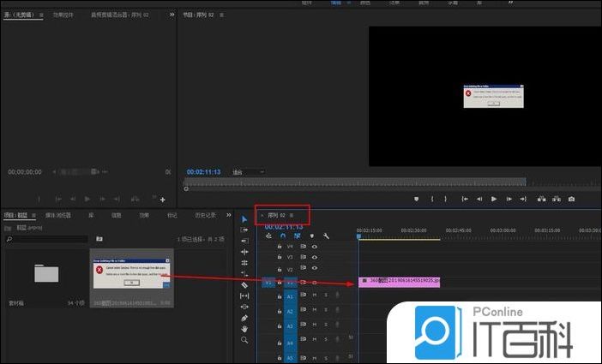Image resolution: width=602 pixels, height=364 pixels.
Task: Expand overflow tabs in the source panel
Action: [x=172, y=15]
